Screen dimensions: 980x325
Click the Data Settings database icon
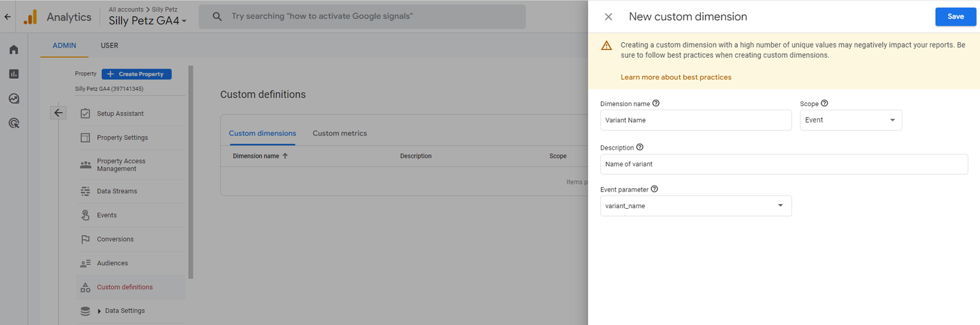pyautogui.click(x=85, y=311)
